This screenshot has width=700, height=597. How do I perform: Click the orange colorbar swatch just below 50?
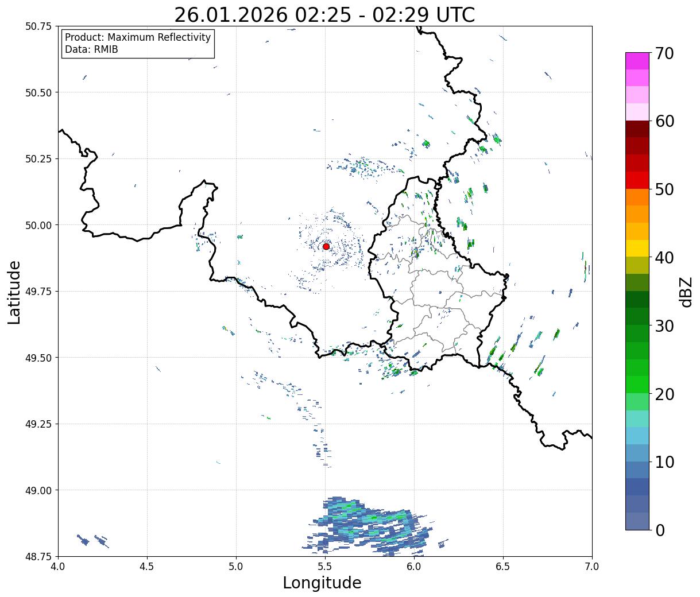pos(637,197)
